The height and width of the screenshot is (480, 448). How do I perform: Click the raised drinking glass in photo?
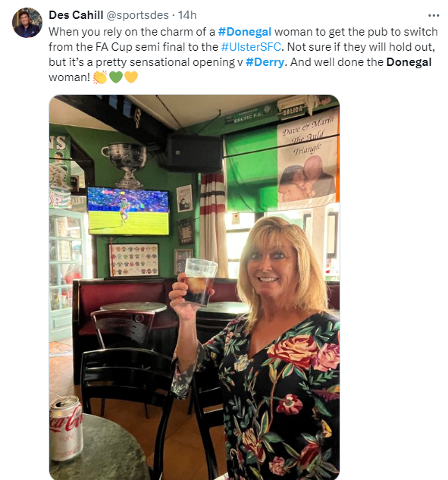[200, 281]
